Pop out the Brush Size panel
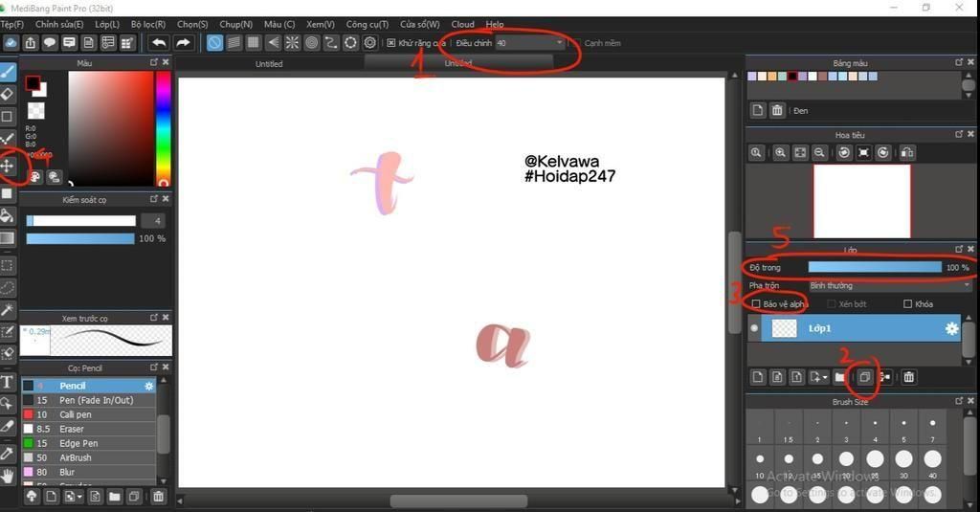This screenshot has width=980, height=512. pyautogui.click(x=959, y=401)
